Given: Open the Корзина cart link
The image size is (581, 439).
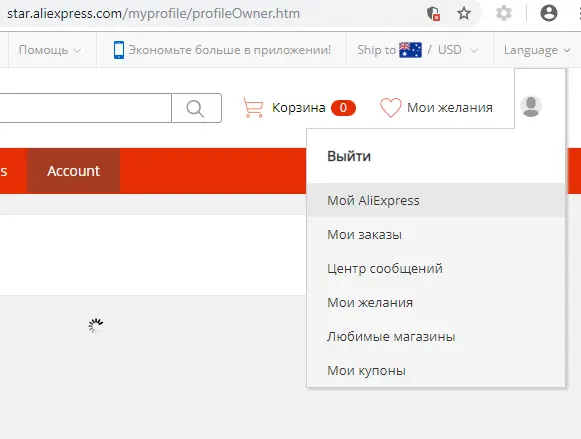Looking at the screenshot, I should 299,107.
